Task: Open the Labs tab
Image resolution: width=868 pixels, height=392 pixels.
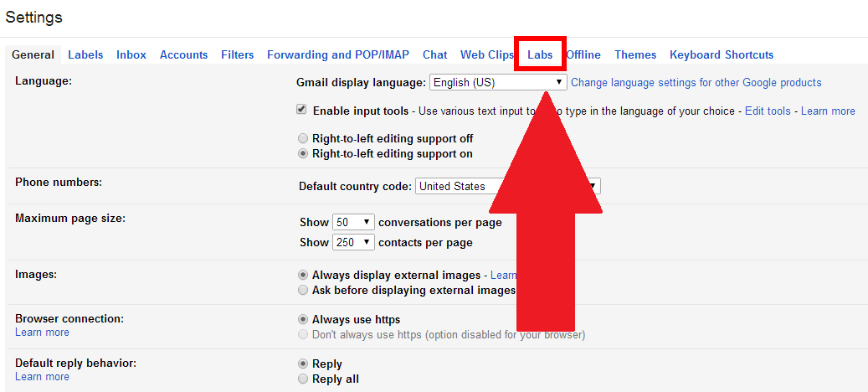Action: click(540, 54)
